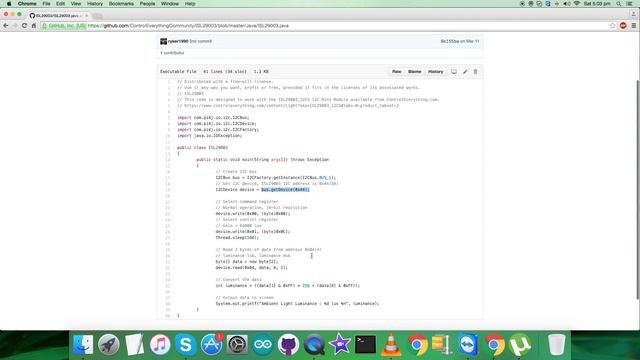Image resolution: width=640 pixels, height=360 pixels.
Task: Open the ryker1990 contributor link
Action: pyautogui.click(x=178, y=41)
